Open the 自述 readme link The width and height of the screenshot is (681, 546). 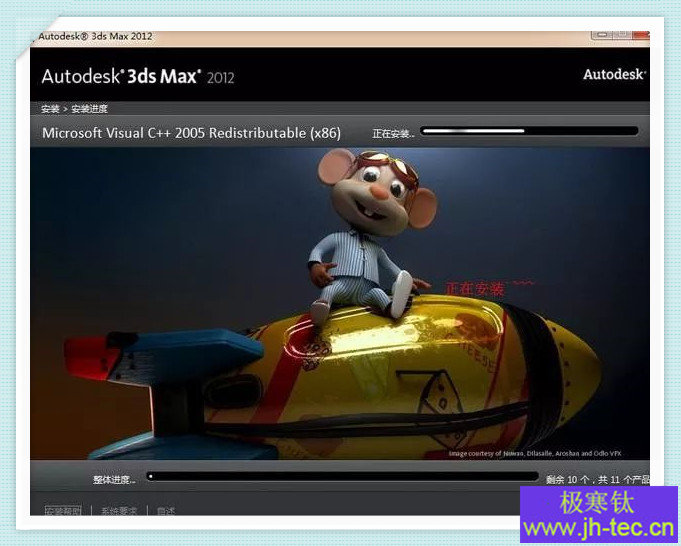(166, 511)
